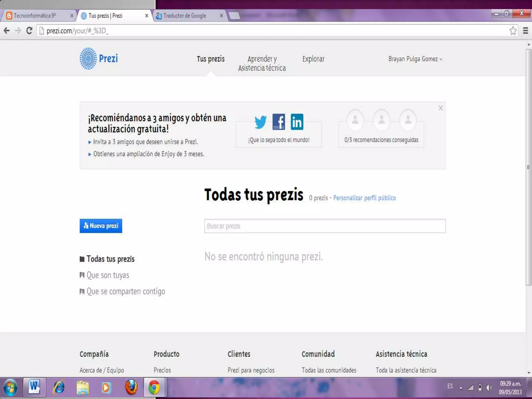Click the Nueva prezi button

click(x=101, y=226)
